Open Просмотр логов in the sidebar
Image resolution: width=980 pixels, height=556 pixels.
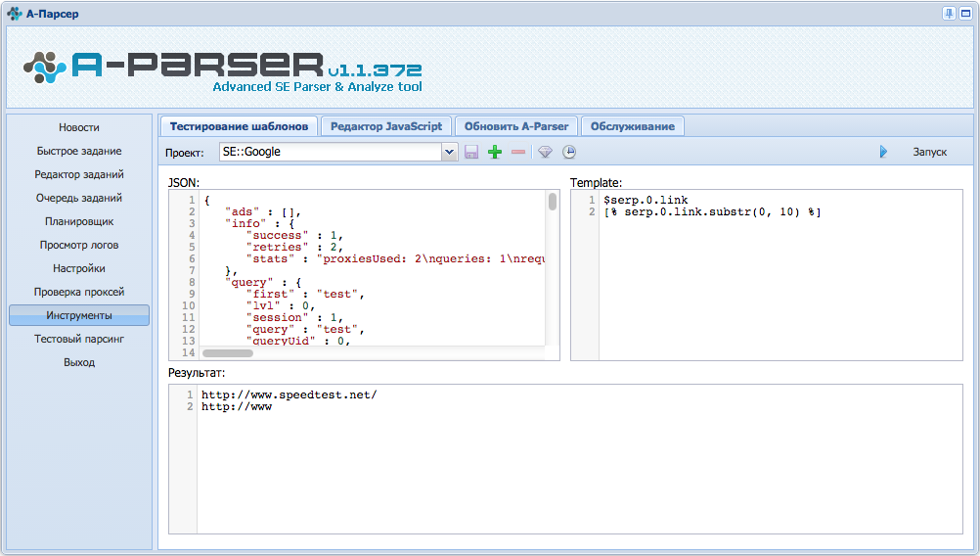tap(79, 245)
